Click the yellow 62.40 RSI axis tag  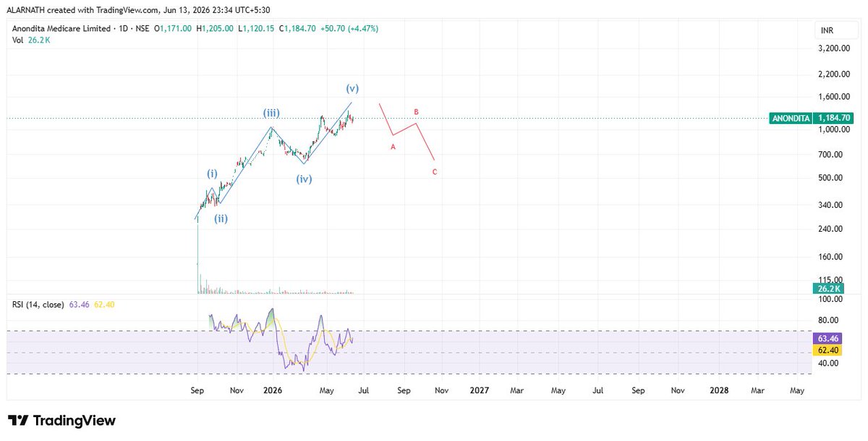(x=827, y=349)
